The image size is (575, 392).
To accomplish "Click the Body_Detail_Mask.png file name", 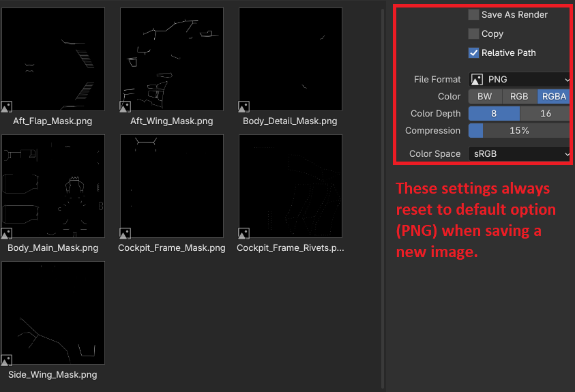I will 290,121.
